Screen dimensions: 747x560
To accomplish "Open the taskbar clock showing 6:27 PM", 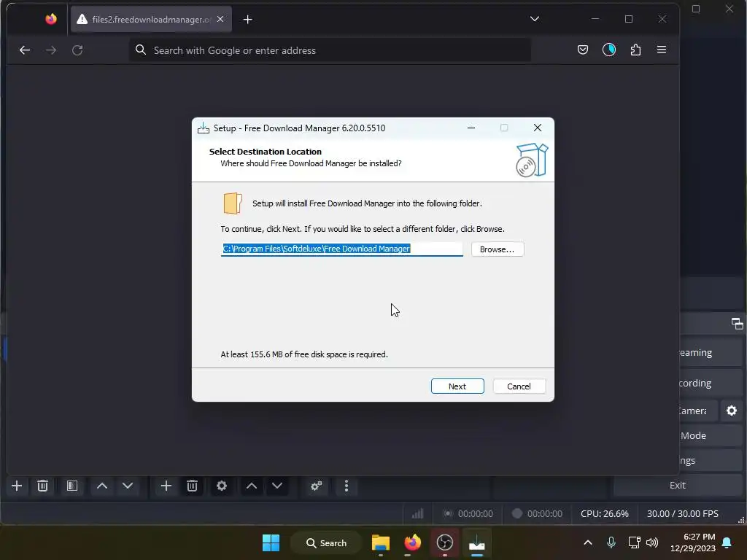I will 693,542.
